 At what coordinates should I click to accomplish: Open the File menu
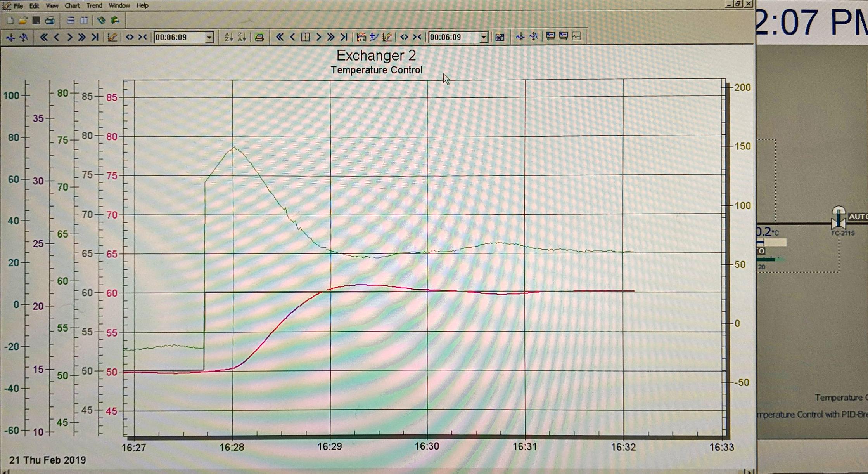(18, 6)
